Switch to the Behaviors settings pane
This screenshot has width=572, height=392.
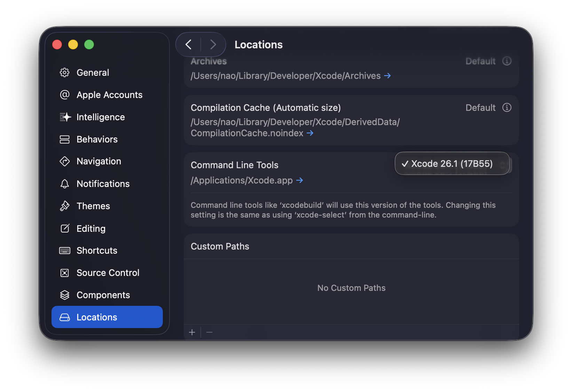point(97,139)
